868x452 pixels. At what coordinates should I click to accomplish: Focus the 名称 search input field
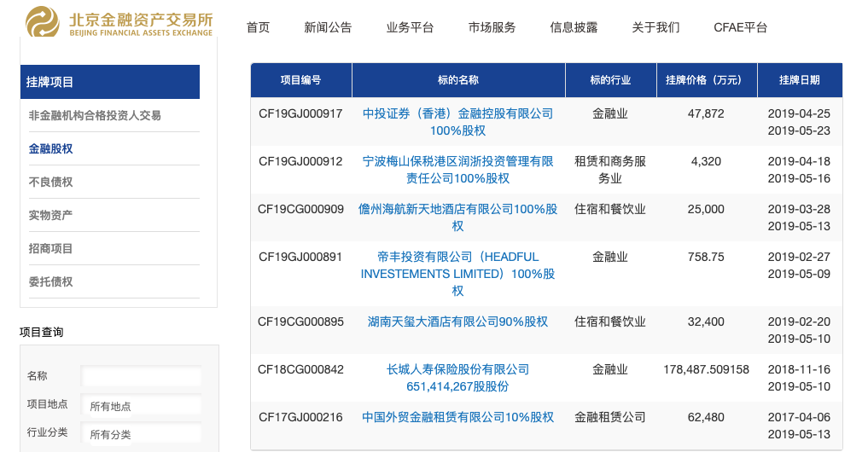[141, 376]
